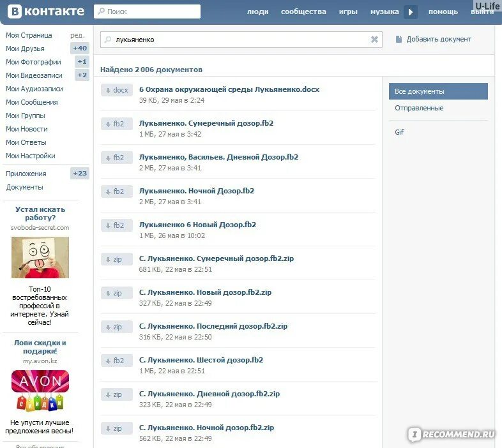Open С. Лукьяненко. Дневной дозор.fb2.zip title
Screen dimensions: 502x448
[209, 394]
